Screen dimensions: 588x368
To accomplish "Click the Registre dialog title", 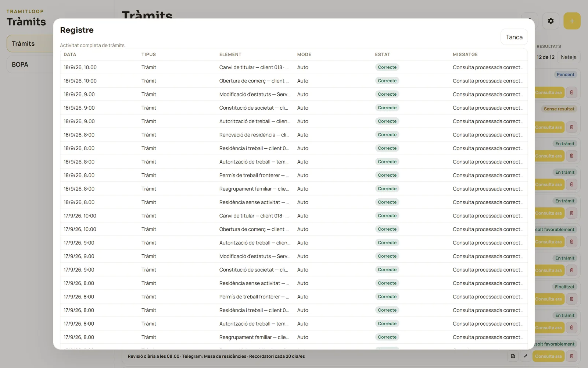I will pos(77,30).
